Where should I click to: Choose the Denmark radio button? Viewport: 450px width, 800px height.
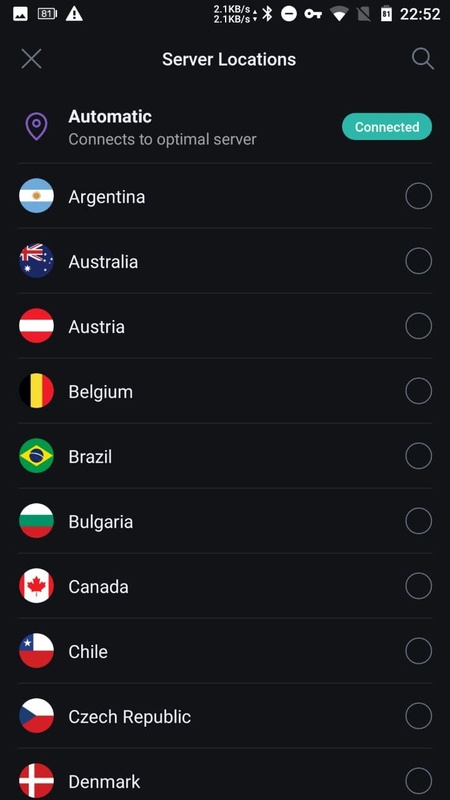click(418, 781)
